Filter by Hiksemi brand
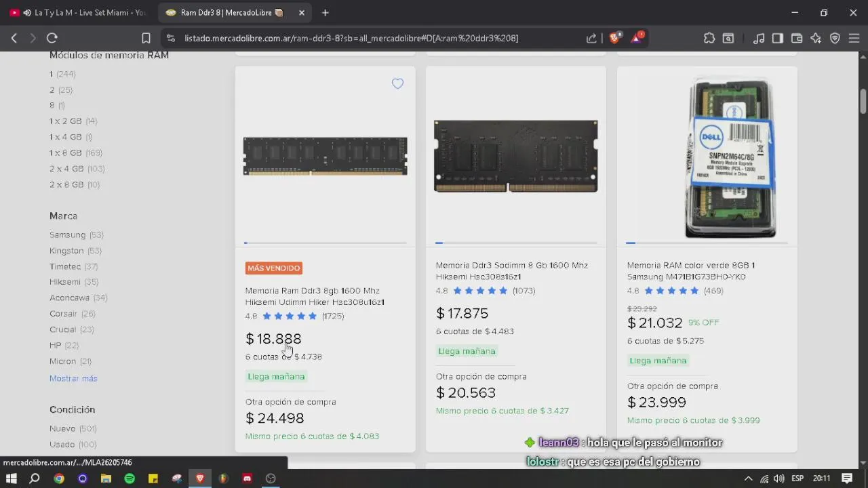868x488 pixels. (x=74, y=282)
